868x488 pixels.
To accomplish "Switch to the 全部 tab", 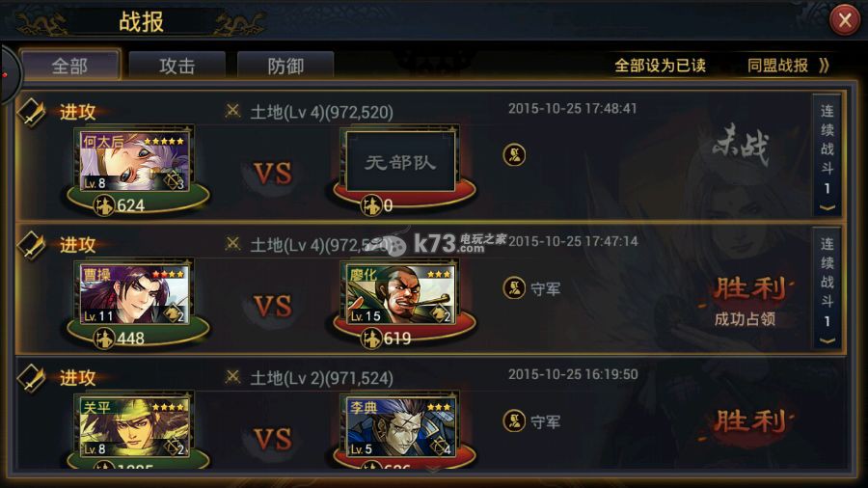I will click(x=69, y=66).
